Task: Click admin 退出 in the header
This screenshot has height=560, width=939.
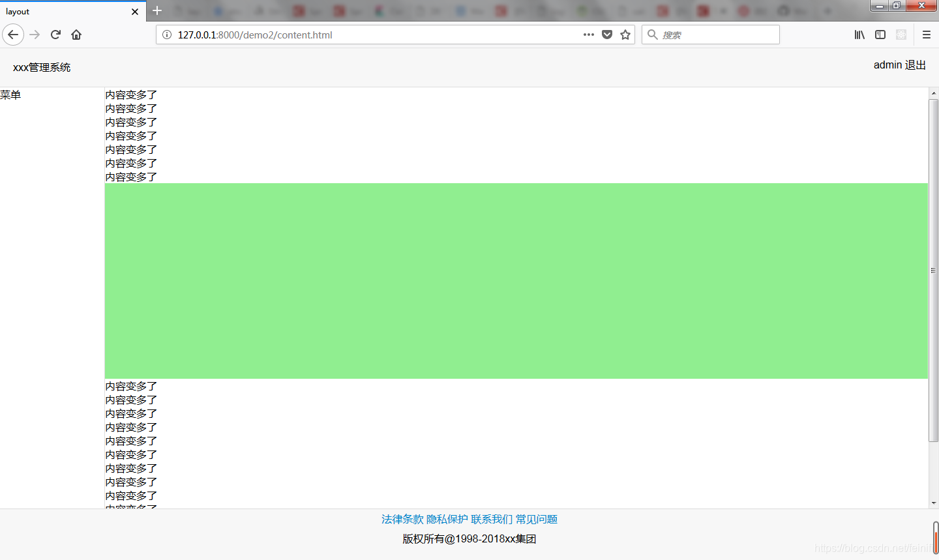Action: [900, 65]
